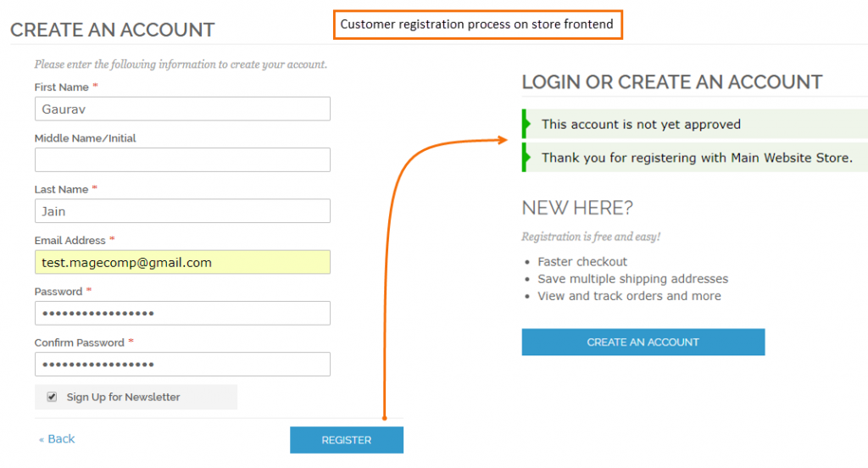Focus the Password field

pos(182,313)
